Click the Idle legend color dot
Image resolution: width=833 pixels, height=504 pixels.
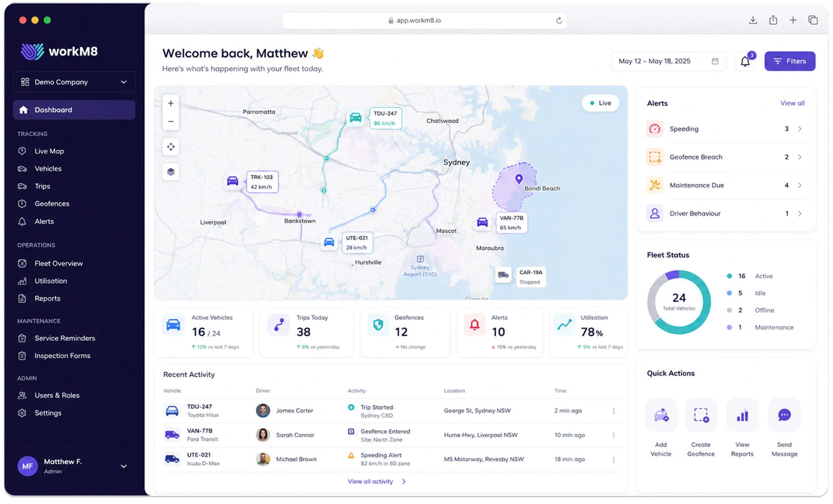pyautogui.click(x=729, y=293)
